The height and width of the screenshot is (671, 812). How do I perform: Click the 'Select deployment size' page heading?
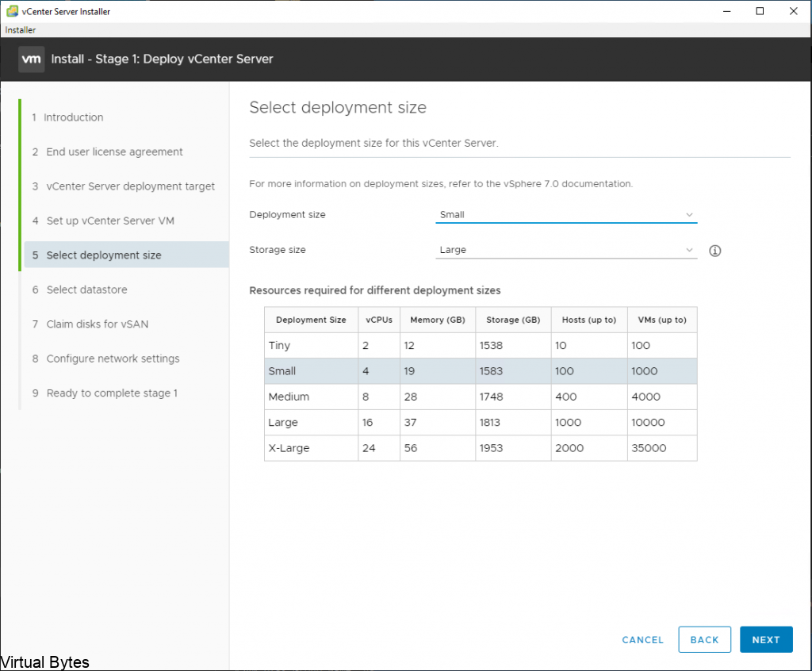pyautogui.click(x=338, y=107)
